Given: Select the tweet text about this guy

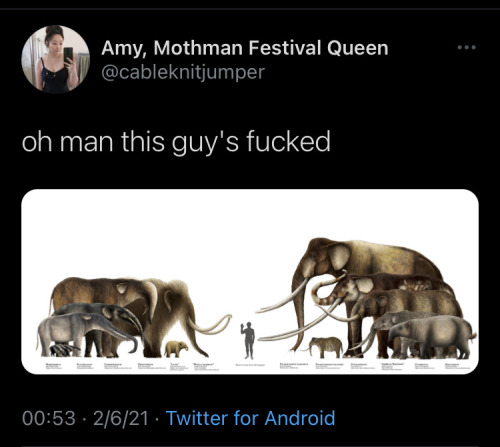Looking at the screenshot, I should click(176, 142).
